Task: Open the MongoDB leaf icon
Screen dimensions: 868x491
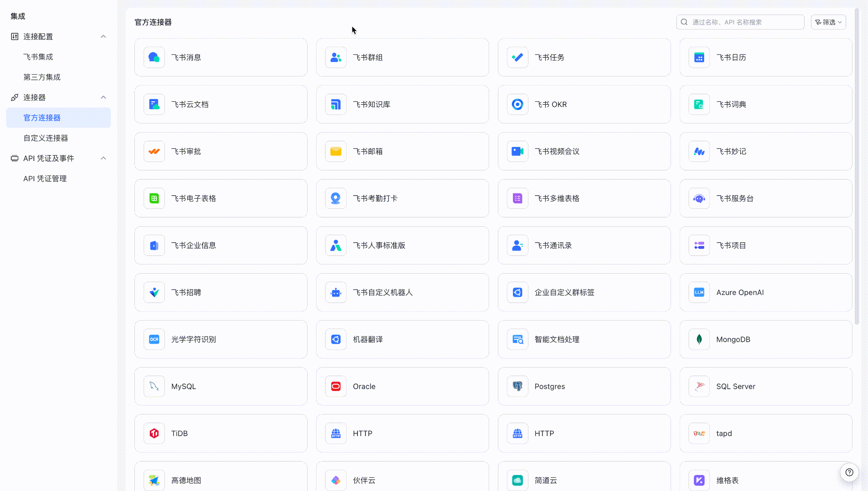Action: coord(699,339)
